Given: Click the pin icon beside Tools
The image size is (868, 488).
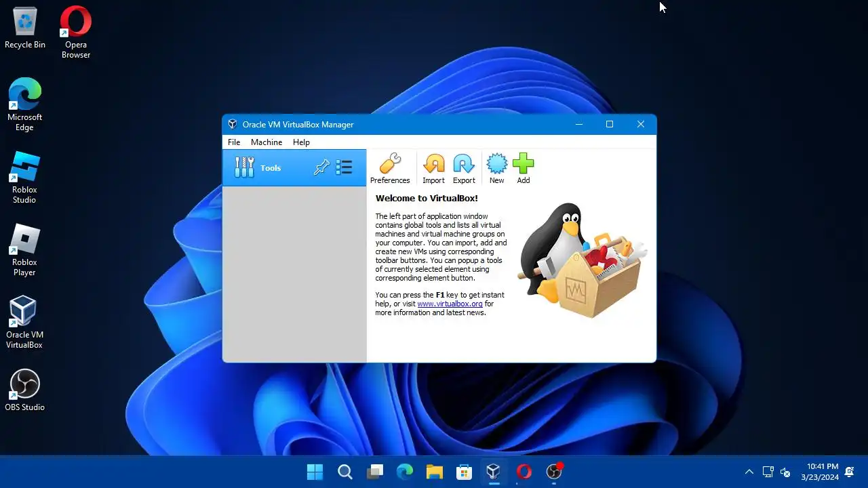Looking at the screenshot, I should tap(321, 167).
